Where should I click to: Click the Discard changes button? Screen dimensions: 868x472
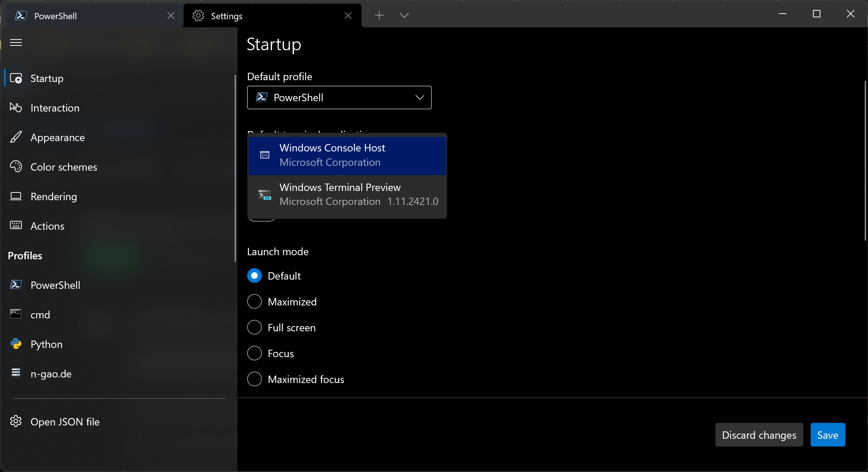click(x=759, y=435)
